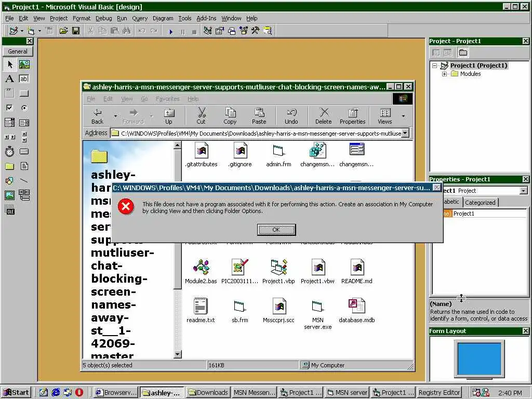Collapse the Project1 (Project1) tree node
The height and width of the screenshot is (399, 532).
click(x=435, y=66)
